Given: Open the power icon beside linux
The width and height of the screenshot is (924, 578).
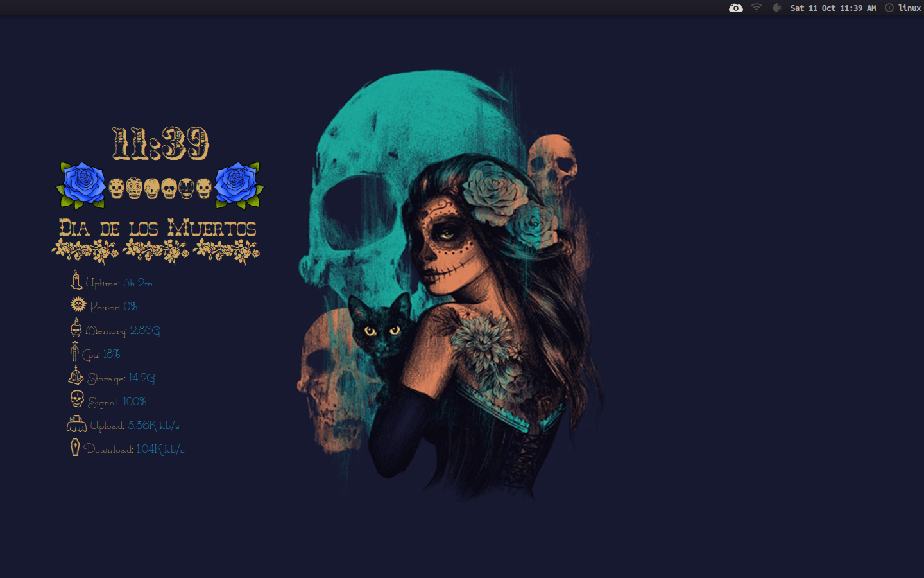Looking at the screenshot, I should coord(889,8).
